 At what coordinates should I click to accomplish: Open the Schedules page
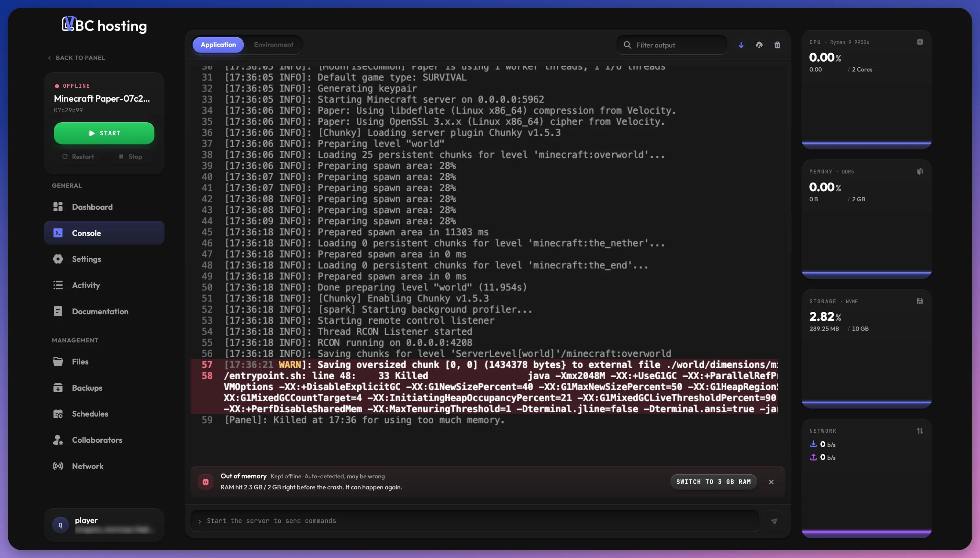104,414
